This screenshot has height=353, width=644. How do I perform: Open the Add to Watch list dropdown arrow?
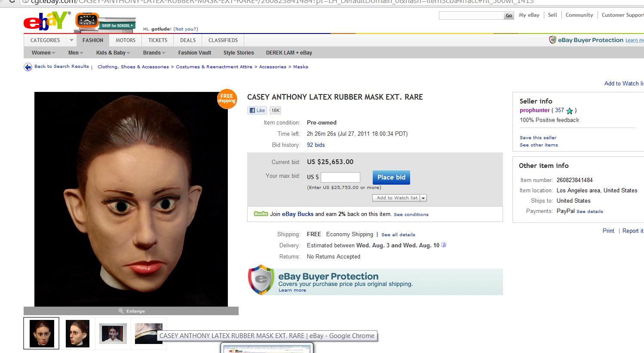point(423,198)
